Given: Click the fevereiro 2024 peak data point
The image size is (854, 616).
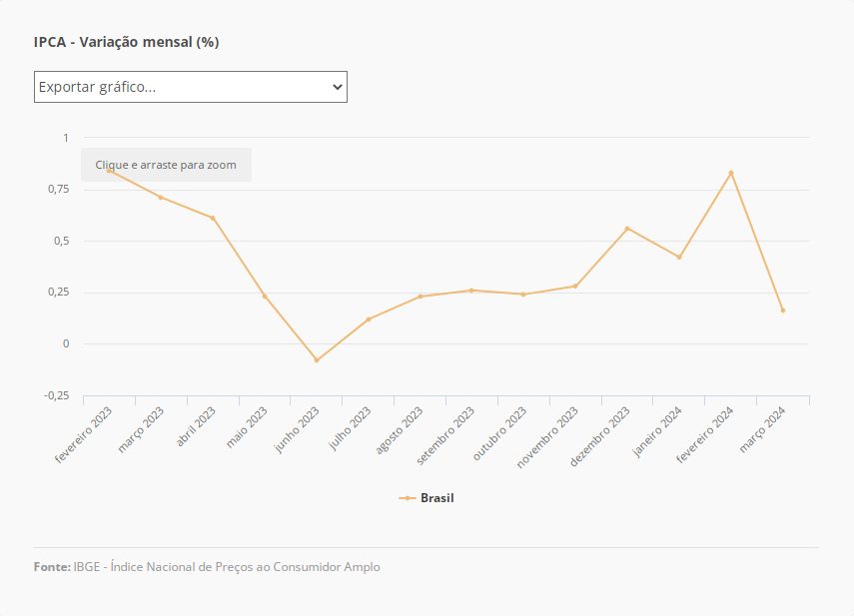Looking at the screenshot, I should [731, 173].
